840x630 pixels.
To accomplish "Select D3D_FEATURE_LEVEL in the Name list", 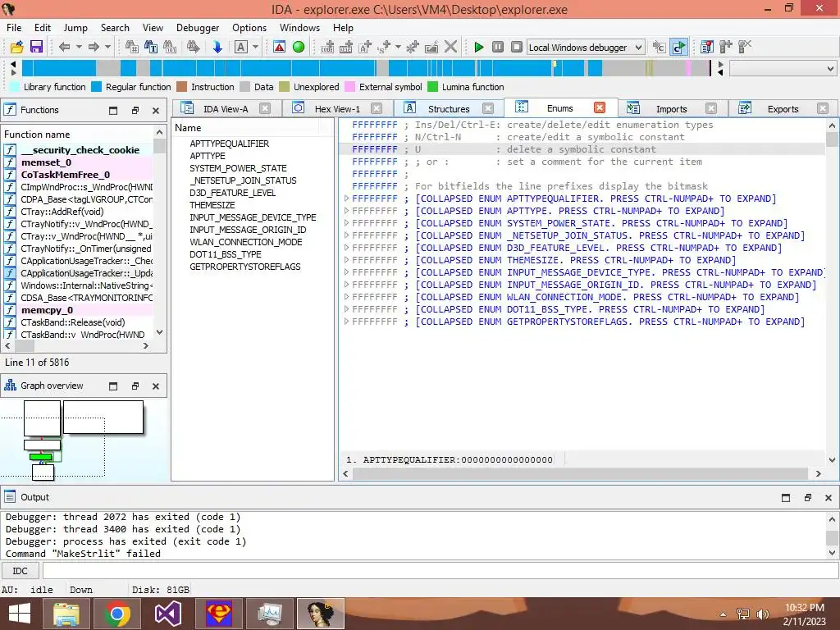I will click(x=232, y=193).
